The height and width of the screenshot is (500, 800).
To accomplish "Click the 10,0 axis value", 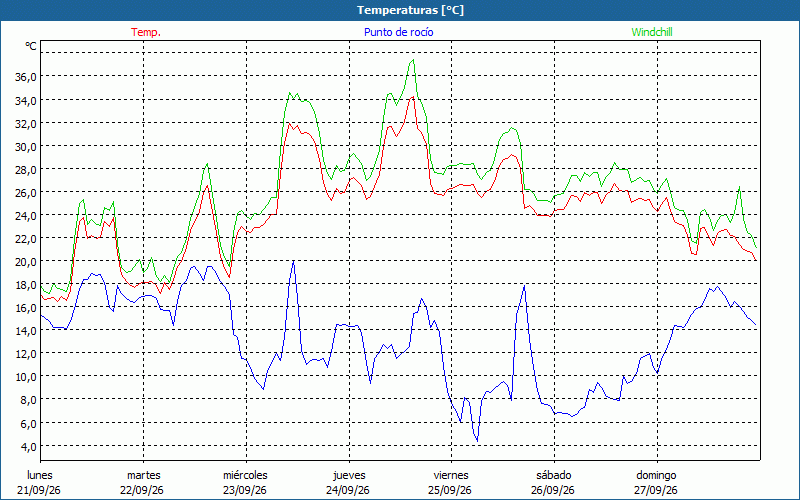I will click(x=26, y=377).
